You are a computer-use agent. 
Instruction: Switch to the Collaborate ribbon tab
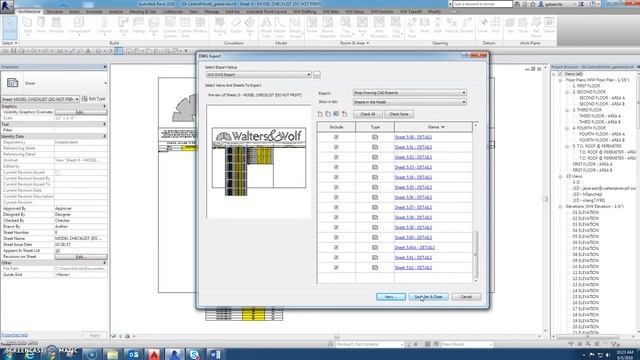tap(173, 12)
